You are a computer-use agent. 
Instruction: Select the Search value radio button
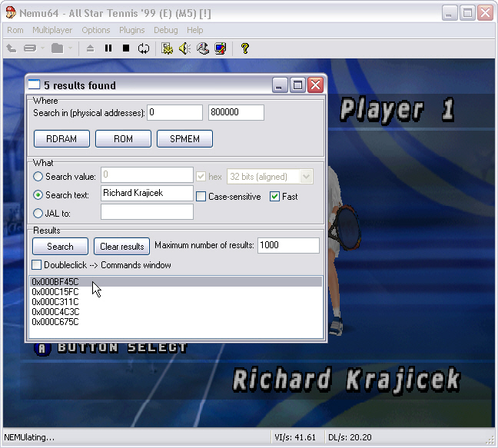[38, 177]
